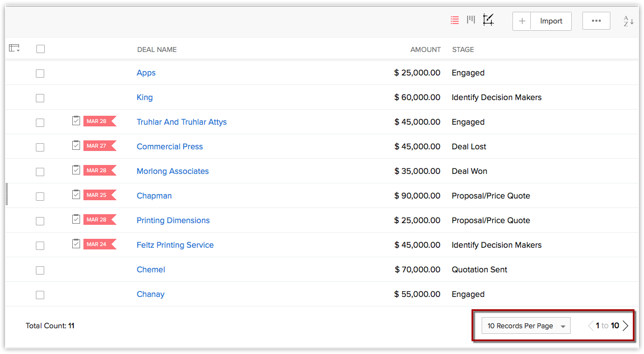Go to the next page arrow
This screenshot has height=354, width=644.
pos(626,326)
